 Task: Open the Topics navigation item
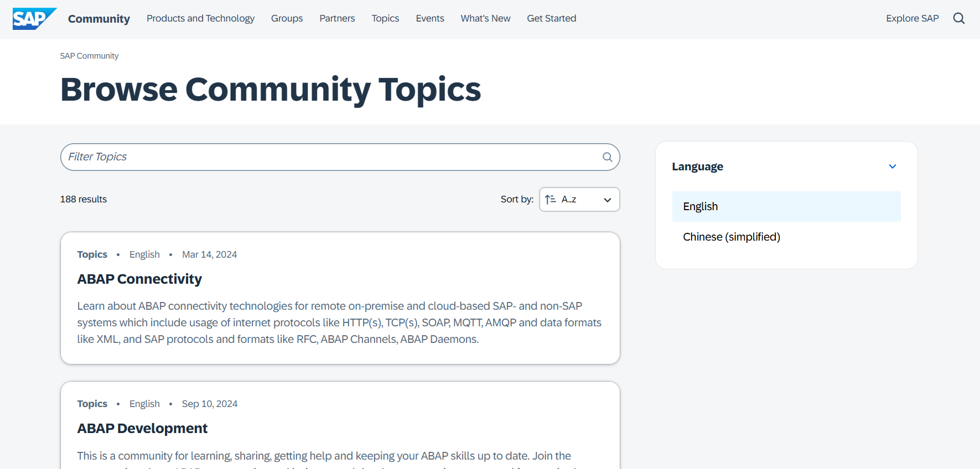pyautogui.click(x=385, y=18)
